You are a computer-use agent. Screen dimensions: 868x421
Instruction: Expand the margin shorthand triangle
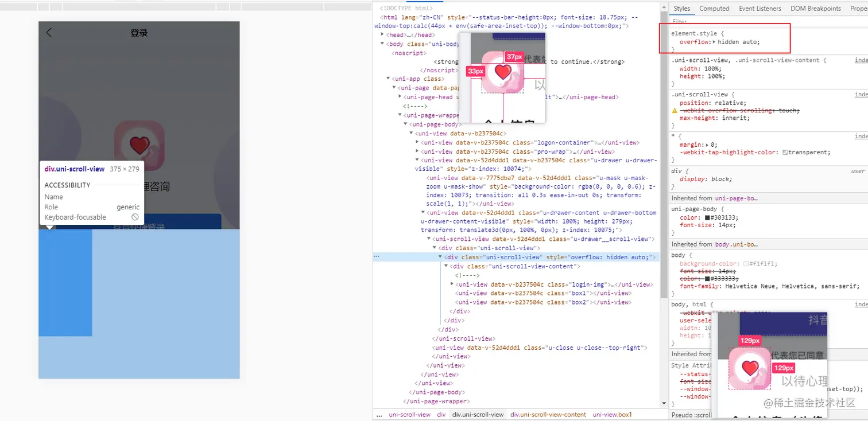click(707, 145)
